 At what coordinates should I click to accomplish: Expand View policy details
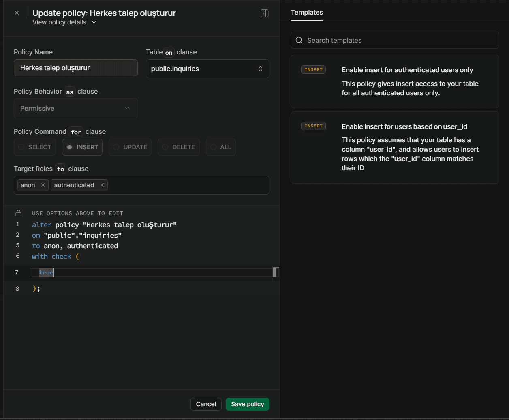tap(64, 22)
